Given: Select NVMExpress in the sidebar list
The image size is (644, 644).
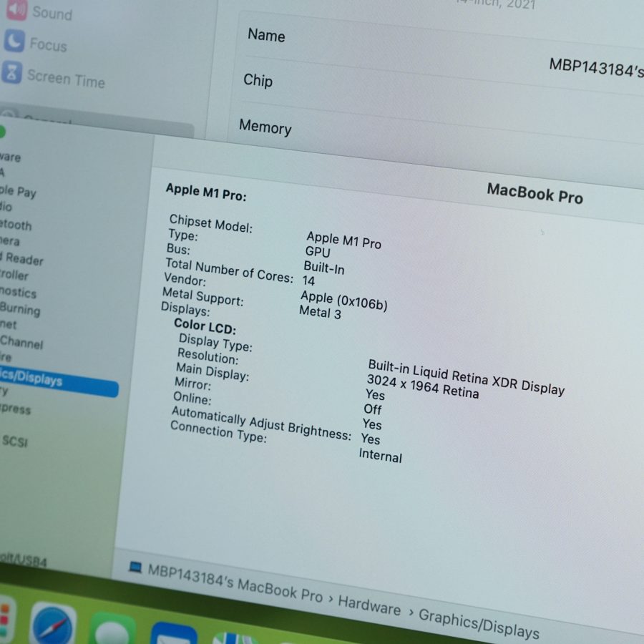Looking at the screenshot, I should pos(15,409).
